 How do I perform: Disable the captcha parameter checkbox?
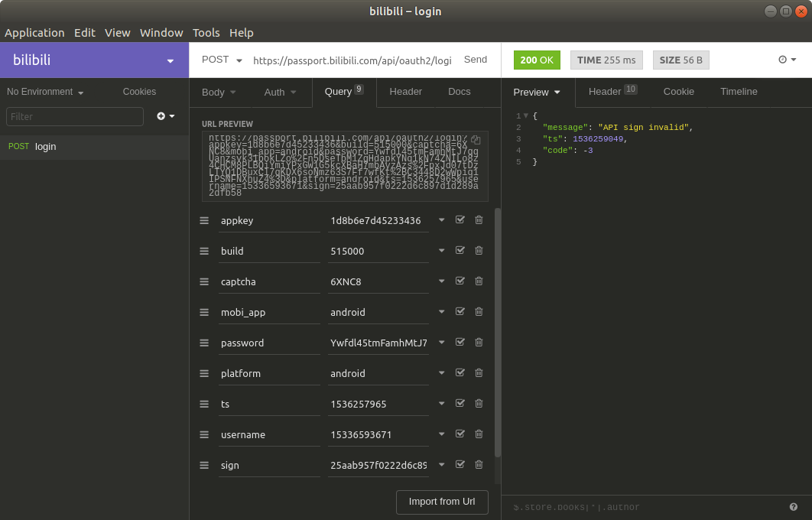tap(460, 281)
